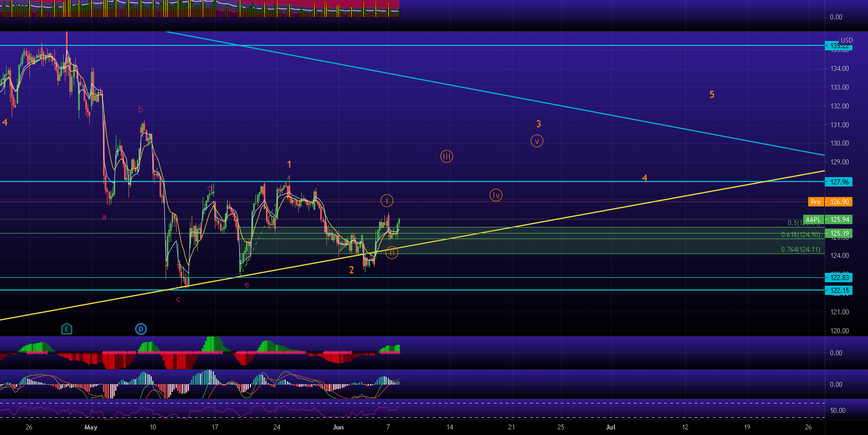
Task: Click 130.00 on the price scale
Action: 839,143
